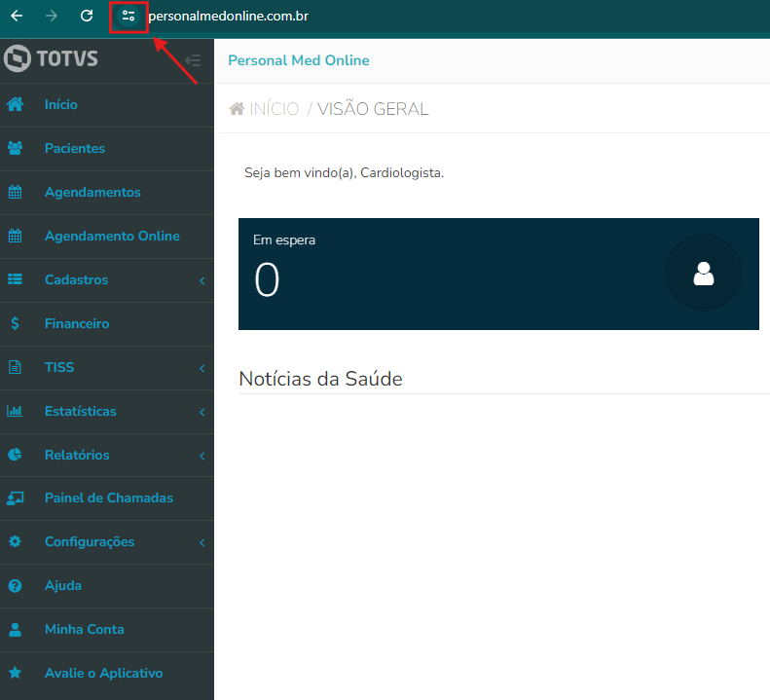The image size is (770, 700).
Task: Click the Pacientes group icon
Action: (x=15, y=148)
